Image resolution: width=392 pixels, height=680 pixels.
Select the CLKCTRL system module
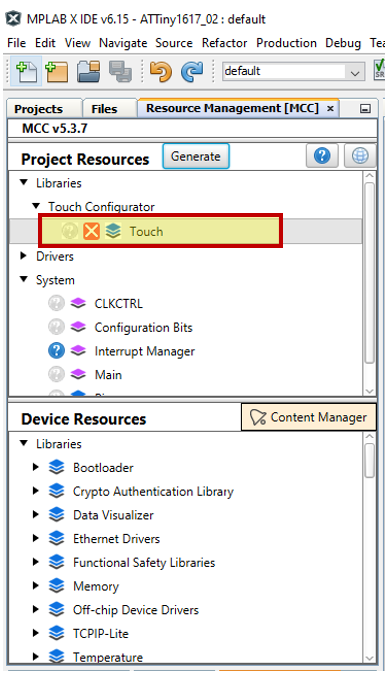pos(118,304)
